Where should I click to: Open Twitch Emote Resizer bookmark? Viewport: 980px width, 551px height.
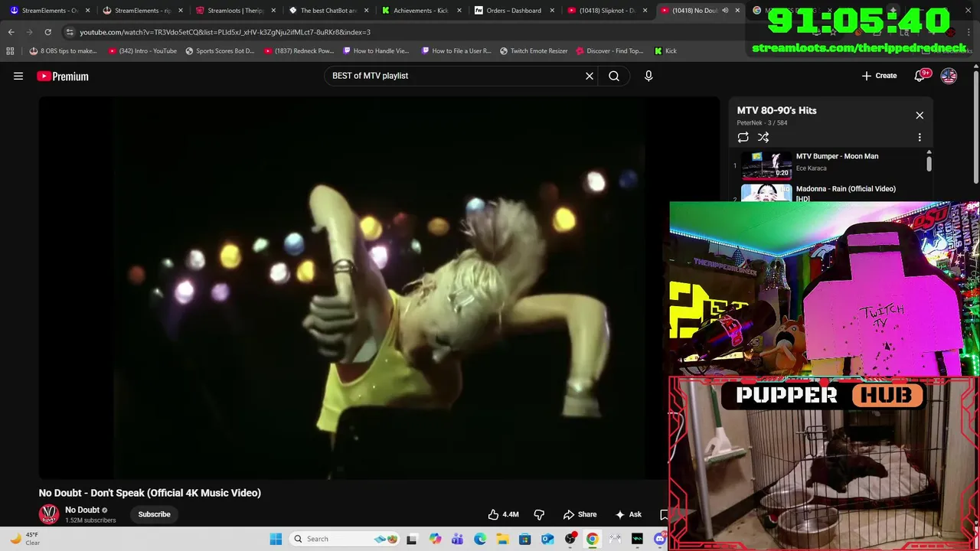point(534,51)
